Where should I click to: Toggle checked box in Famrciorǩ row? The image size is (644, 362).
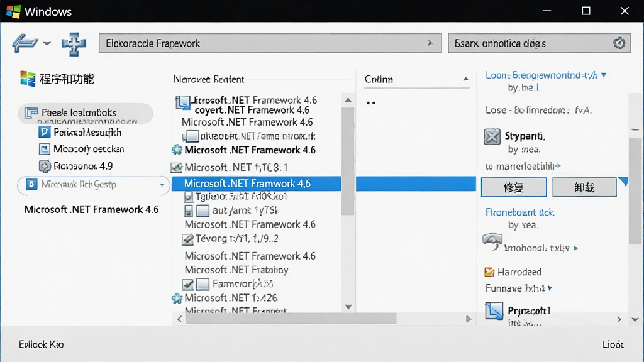[187, 284]
